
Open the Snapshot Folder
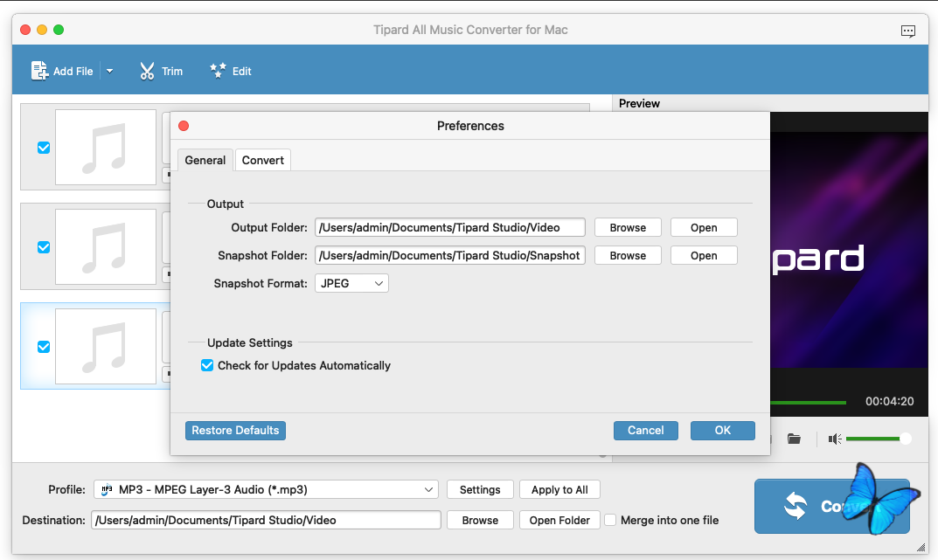point(704,256)
